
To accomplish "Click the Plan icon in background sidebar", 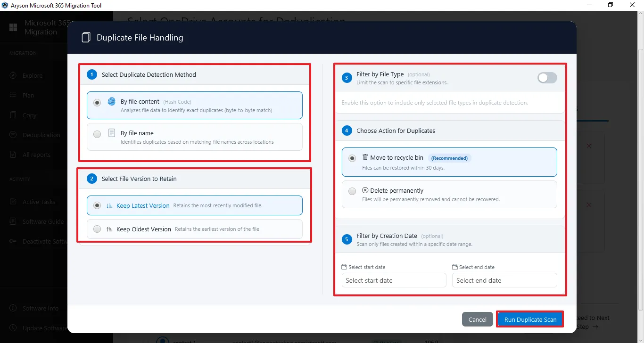I will point(13,95).
